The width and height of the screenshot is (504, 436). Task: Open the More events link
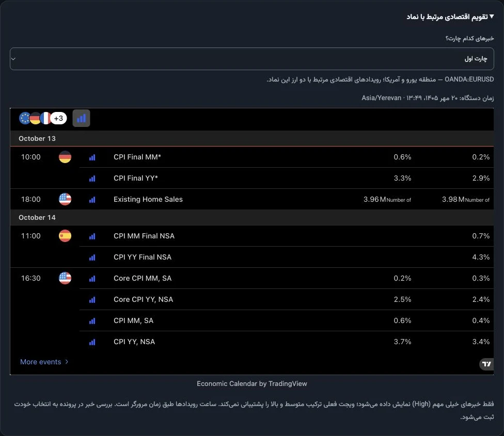pos(44,362)
